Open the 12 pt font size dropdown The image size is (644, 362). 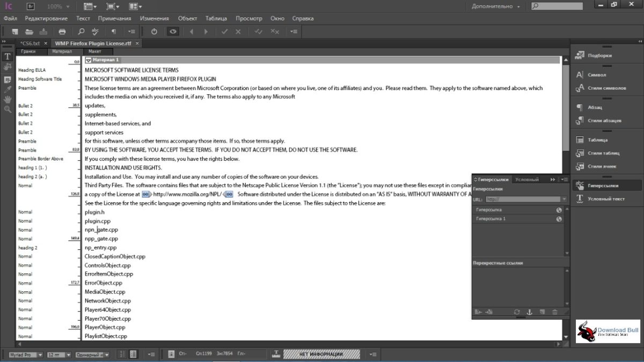point(58,354)
